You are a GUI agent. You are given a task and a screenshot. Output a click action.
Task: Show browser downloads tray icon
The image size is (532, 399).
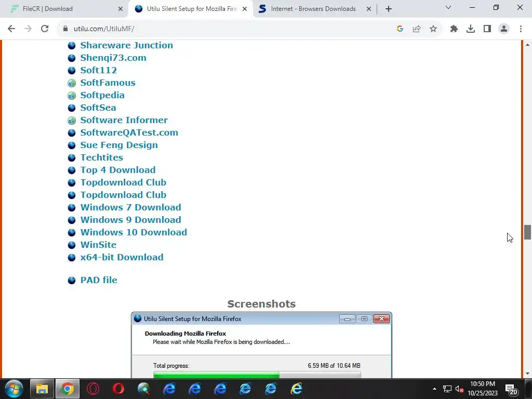pyautogui.click(x=471, y=29)
